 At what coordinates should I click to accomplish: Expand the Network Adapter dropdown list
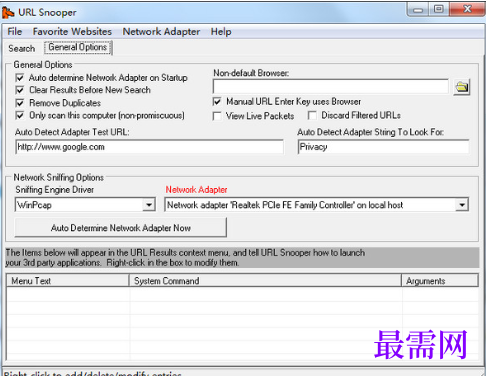click(462, 205)
